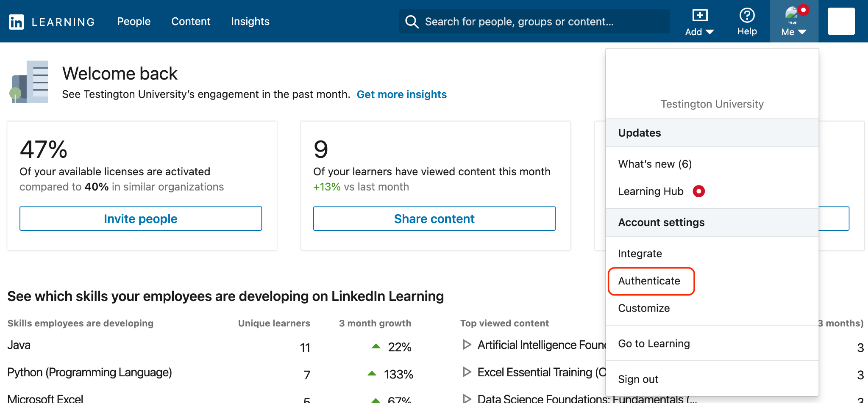The height and width of the screenshot is (403, 868).
Task: Click the green growth arrow for Java
Action: [x=376, y=346]
